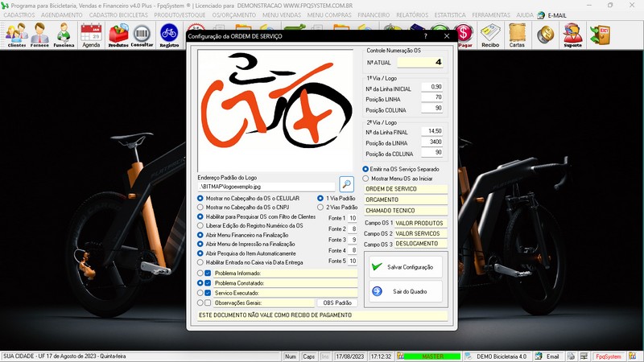644x362 pixels.
Task: Open the RELATÓRIOS menu
Action: pyautogui.click(x=412, y=14)
